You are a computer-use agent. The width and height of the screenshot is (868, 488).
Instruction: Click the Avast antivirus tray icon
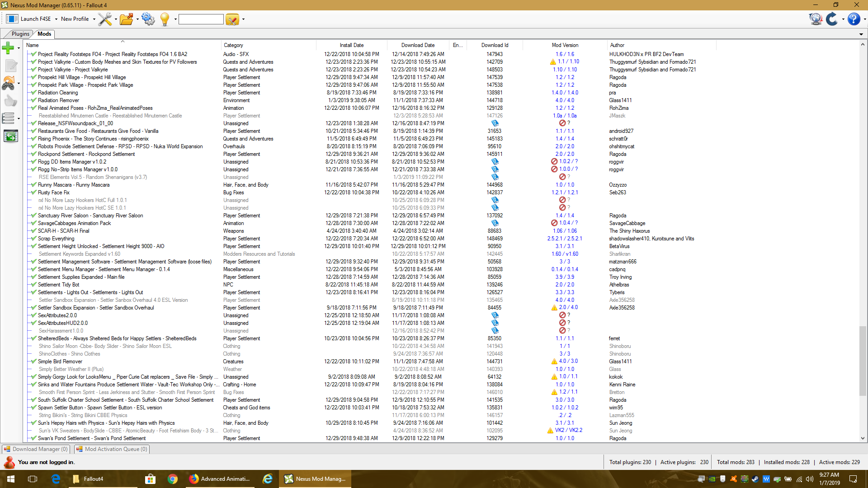734,479
